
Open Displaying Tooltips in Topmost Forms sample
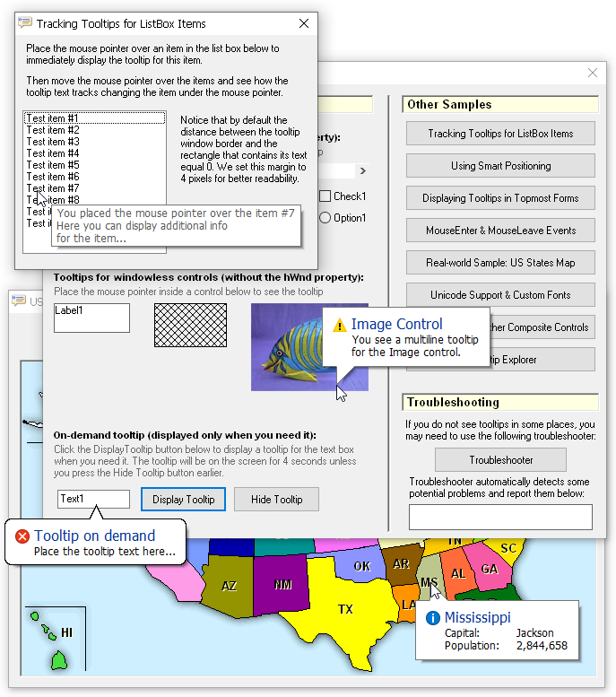pos(500,198)
